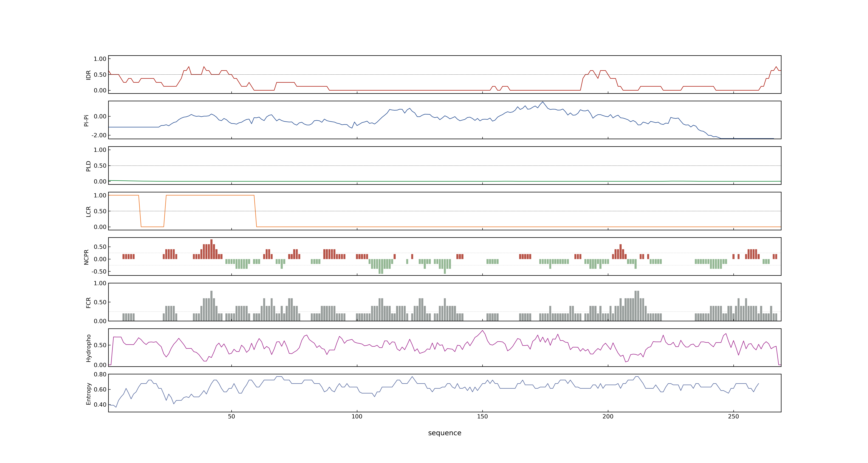Click the -2.00 tick on the Pi-Pi axis
Image resolution: width=868 pixels, height=463 pixels.
point(99,135)
